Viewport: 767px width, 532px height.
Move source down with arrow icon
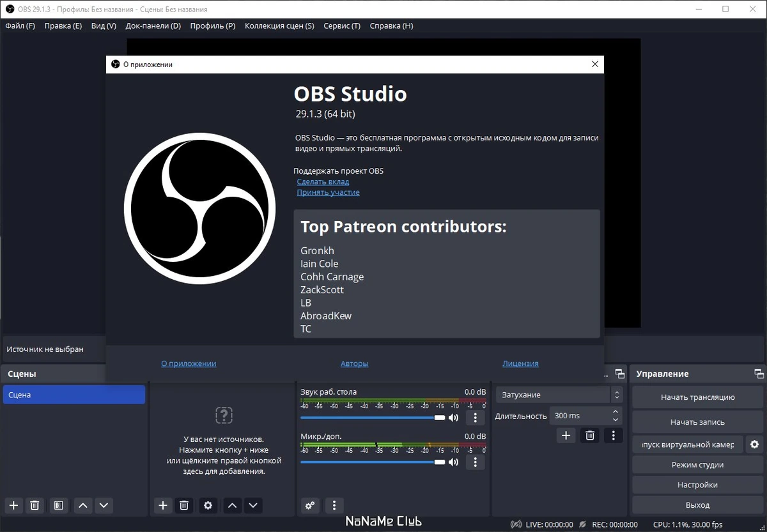pyautogui.click(x=254, y=505)
